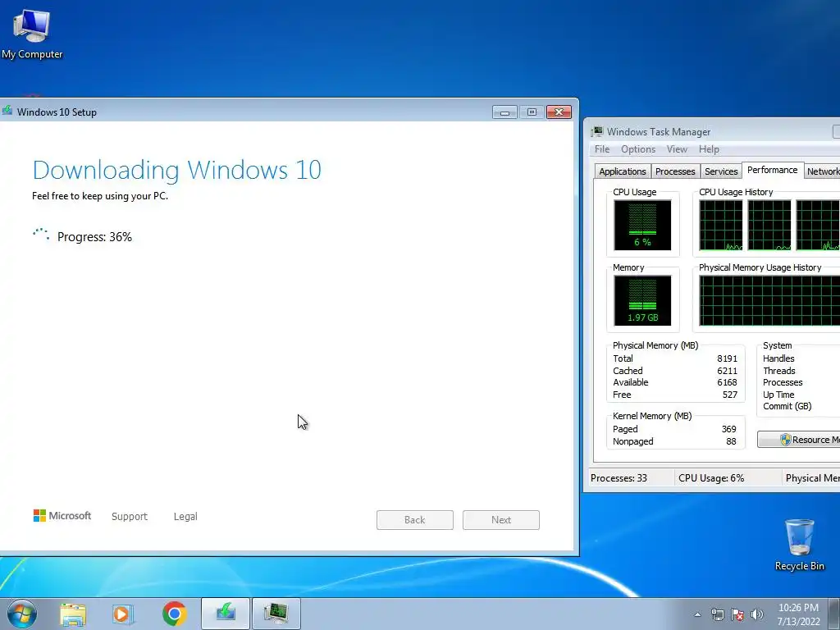Click Free memory value 527

(729, 395)
